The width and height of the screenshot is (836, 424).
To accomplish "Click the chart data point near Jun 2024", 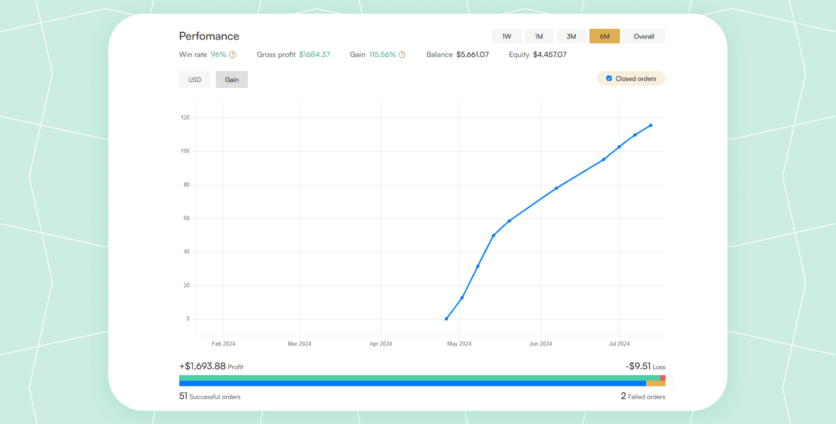I will click(x=556, y=188).
